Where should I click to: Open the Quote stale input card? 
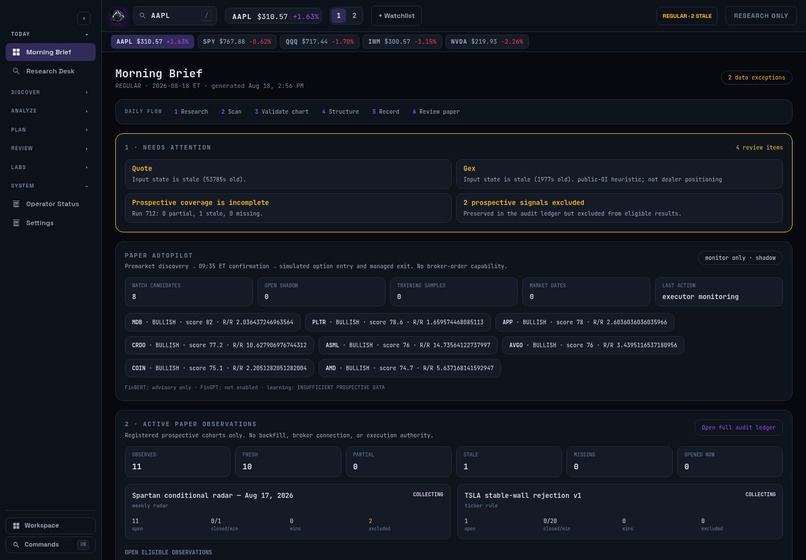(x=288, y=174)
